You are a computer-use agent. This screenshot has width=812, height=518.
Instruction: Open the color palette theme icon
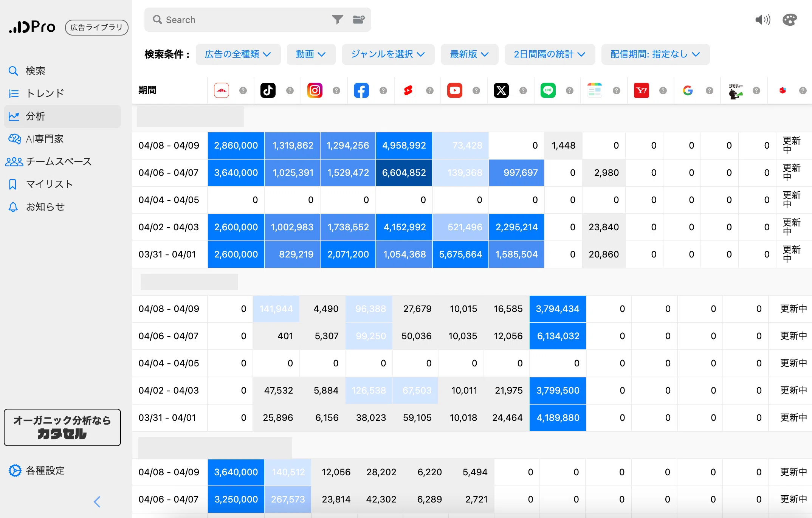[x=790, y=20]
